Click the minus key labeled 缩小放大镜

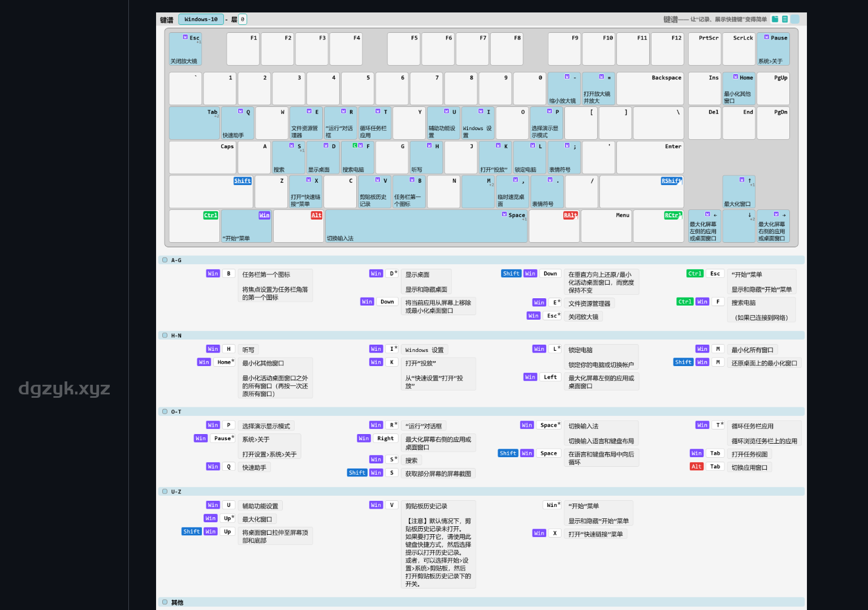click(x=564, y=89)
